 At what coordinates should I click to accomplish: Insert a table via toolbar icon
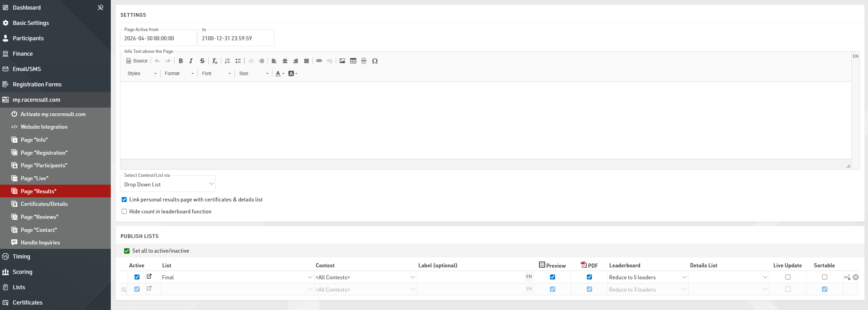pyautogui.click(x=353, y=61)
